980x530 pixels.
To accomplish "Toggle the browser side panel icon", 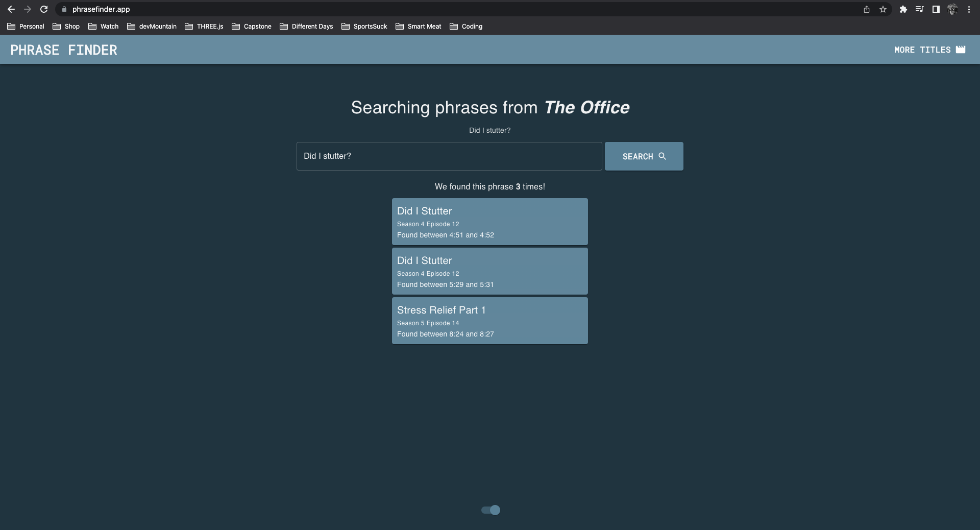I will tap(936, 9).
